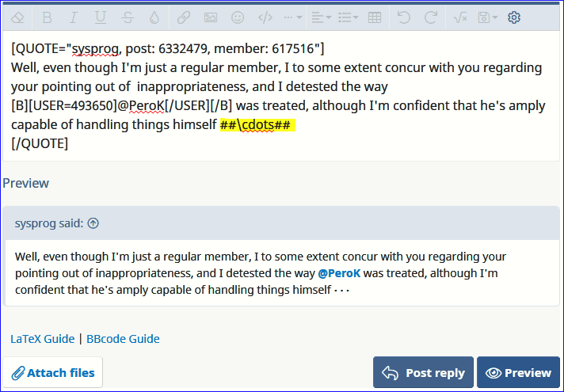Toggle bold formatting
The height and width of the screenshot is (392, 564).
click(48, 17)
